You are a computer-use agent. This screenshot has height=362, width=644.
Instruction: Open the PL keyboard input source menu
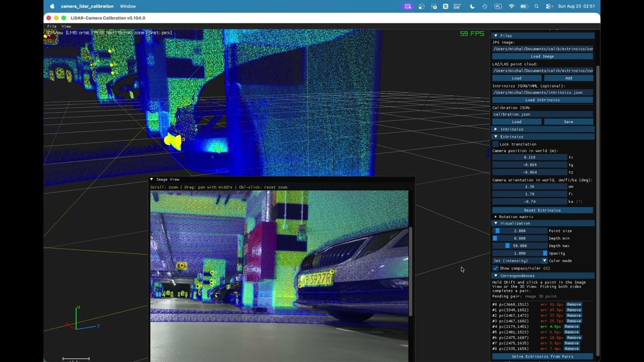[x=498, y=6]
